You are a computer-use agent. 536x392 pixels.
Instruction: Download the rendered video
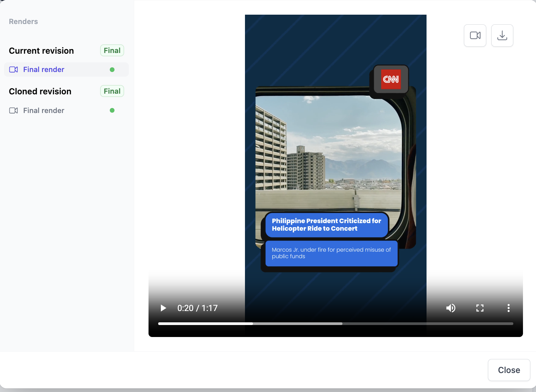point(502,35)
